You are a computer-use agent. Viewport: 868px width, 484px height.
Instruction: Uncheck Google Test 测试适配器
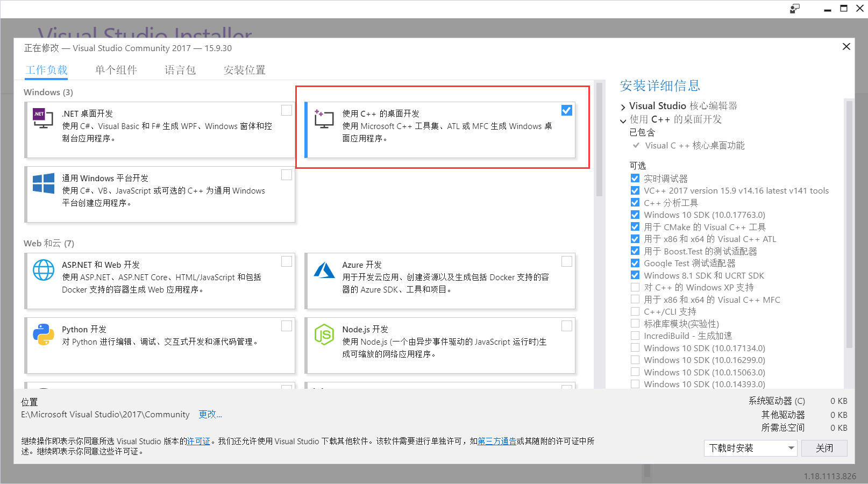635,263
